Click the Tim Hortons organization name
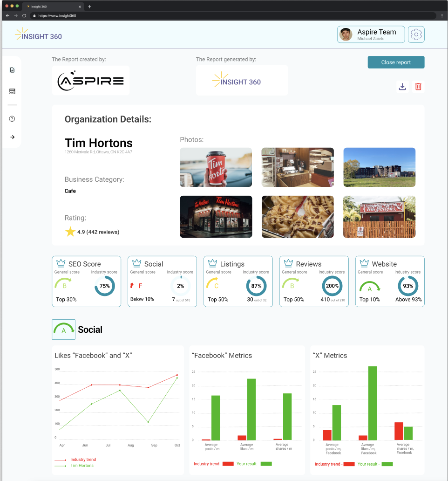The image size is (448, 481). pyautogui.click(x=98, y=143)
